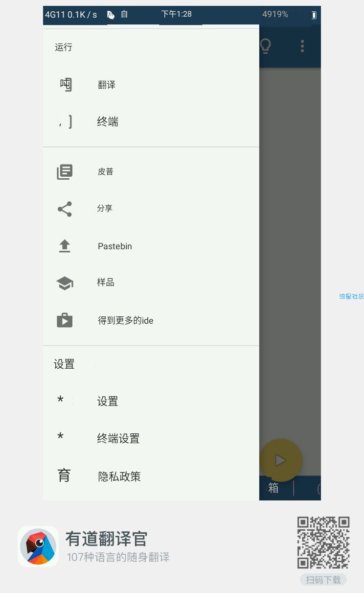Open 终端设置 terminal settings
This screenshot has height=593, width=364.
(151, 438)
